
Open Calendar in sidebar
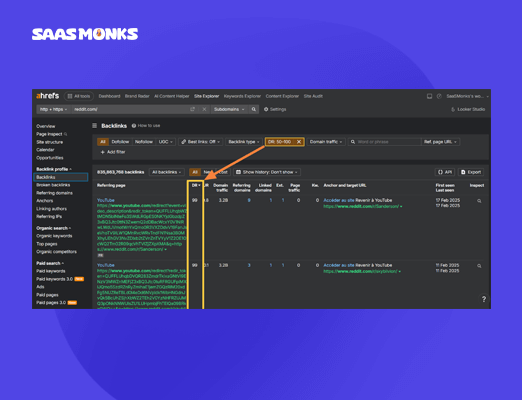[45, 150]
